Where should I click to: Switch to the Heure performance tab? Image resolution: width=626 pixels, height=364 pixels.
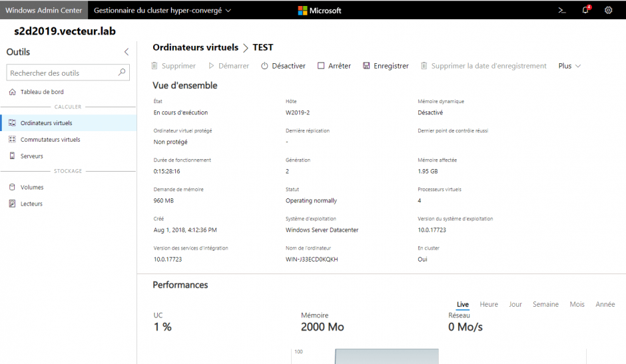click(x=489, y=304)
